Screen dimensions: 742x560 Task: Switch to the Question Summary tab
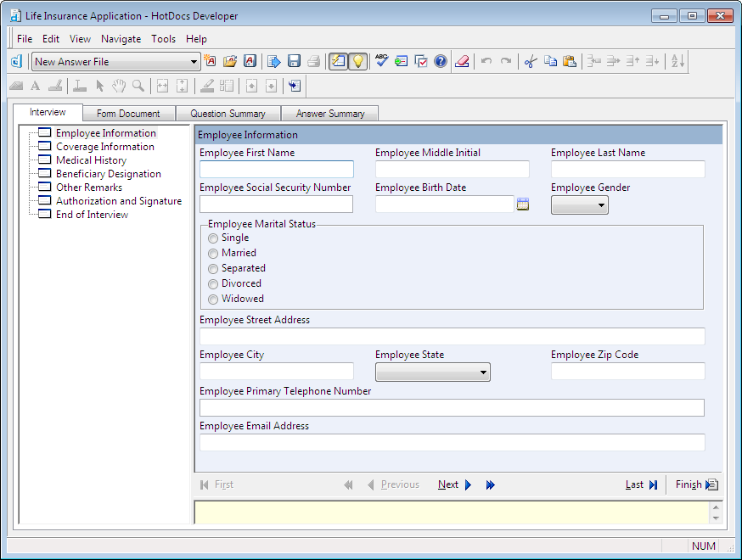[228, 114]
